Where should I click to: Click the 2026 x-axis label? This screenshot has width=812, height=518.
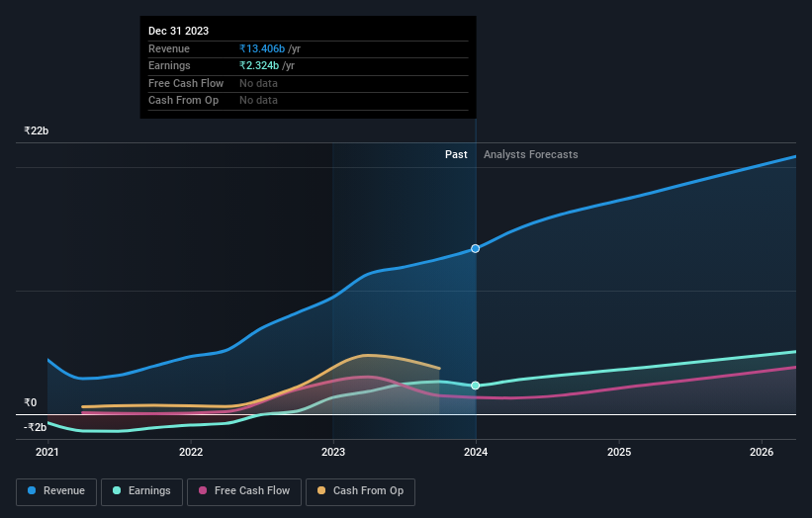(762, 453)
